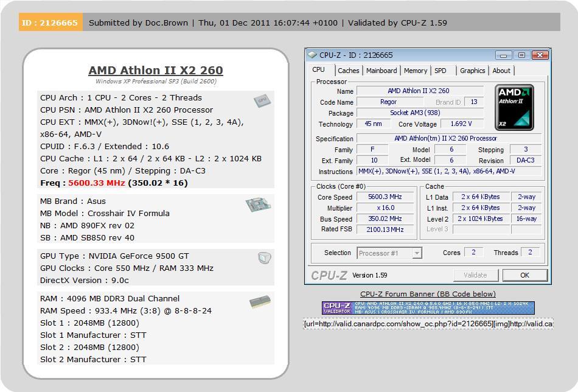The height and width of the screenshot is (392, 578).
Task: Click the GPU Type NVIDIA GeForce 9500 GT line
Action: [x=114, y=256]
